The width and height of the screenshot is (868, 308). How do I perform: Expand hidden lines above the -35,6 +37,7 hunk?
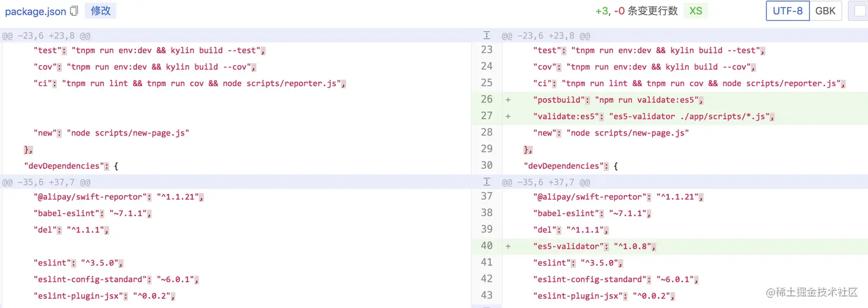click(x=487, y=182)
